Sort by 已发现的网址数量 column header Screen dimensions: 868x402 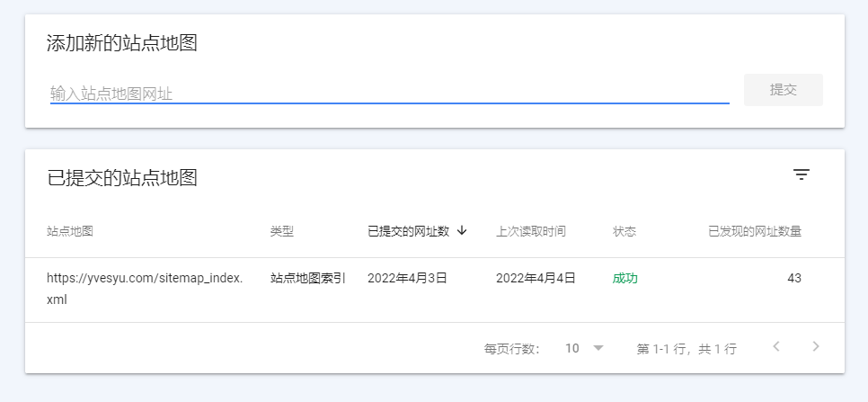[755, 231]
